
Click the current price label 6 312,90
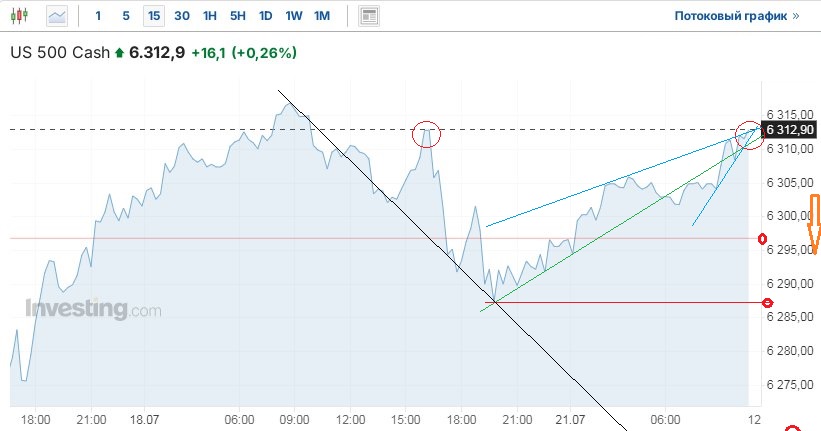click(788, 130)
